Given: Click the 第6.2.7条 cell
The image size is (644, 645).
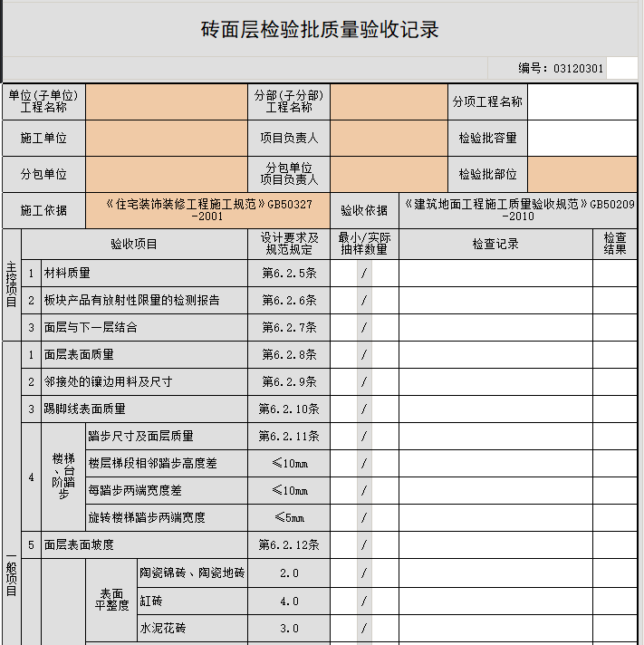Looking at the screenshot, I should 289,327.
